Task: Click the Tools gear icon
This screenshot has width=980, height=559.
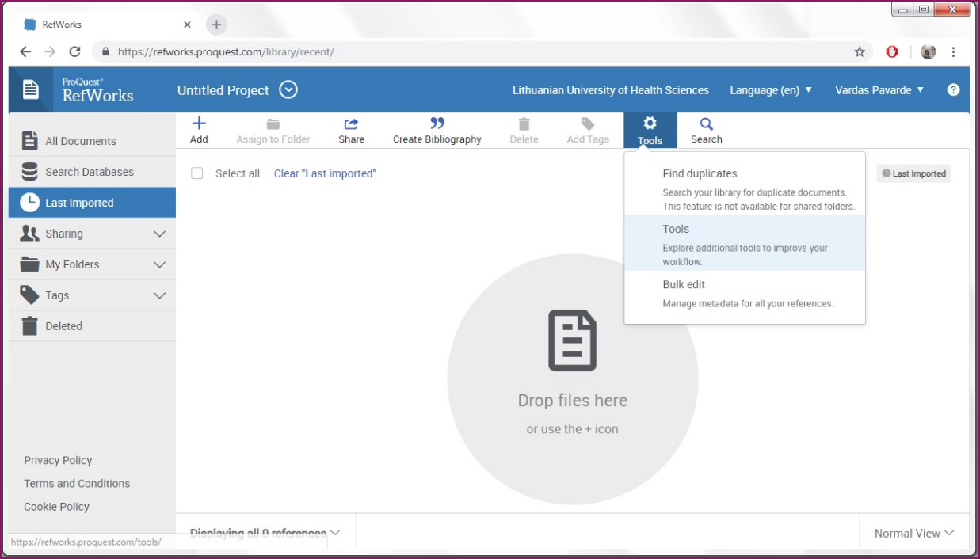Action: point(650,124)
